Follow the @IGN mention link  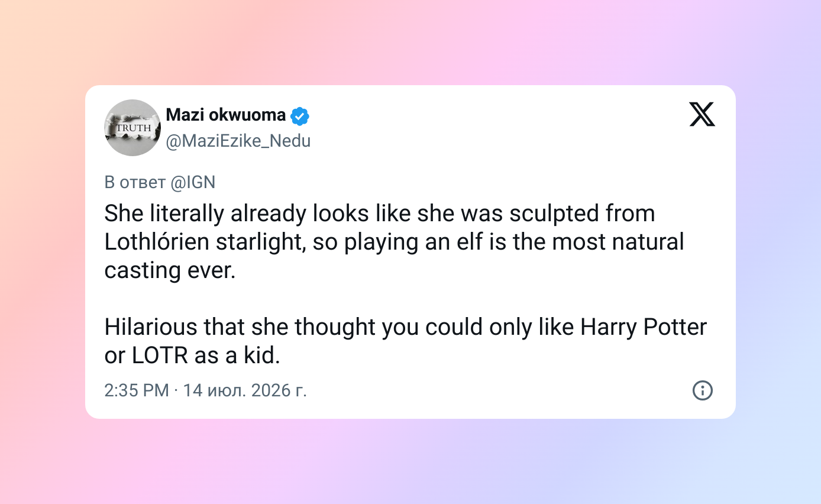coord(193,182)
